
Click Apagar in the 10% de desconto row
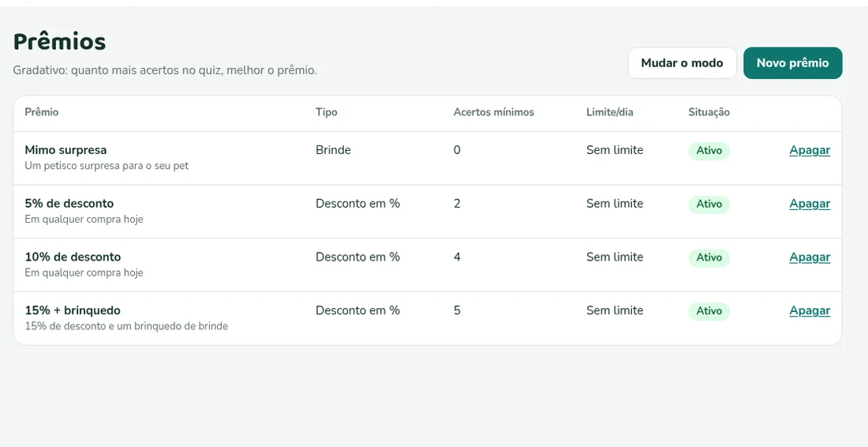[x=810, y=257]
